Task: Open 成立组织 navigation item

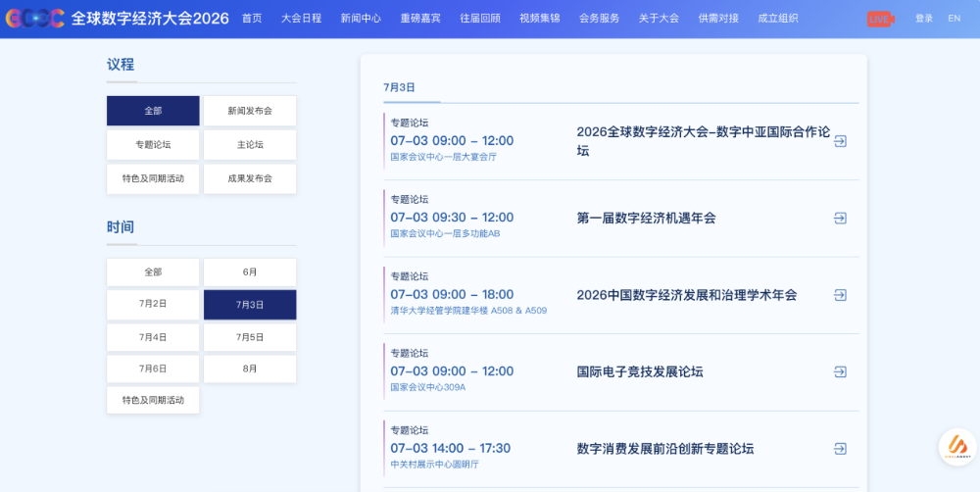Action: point(778,18)
